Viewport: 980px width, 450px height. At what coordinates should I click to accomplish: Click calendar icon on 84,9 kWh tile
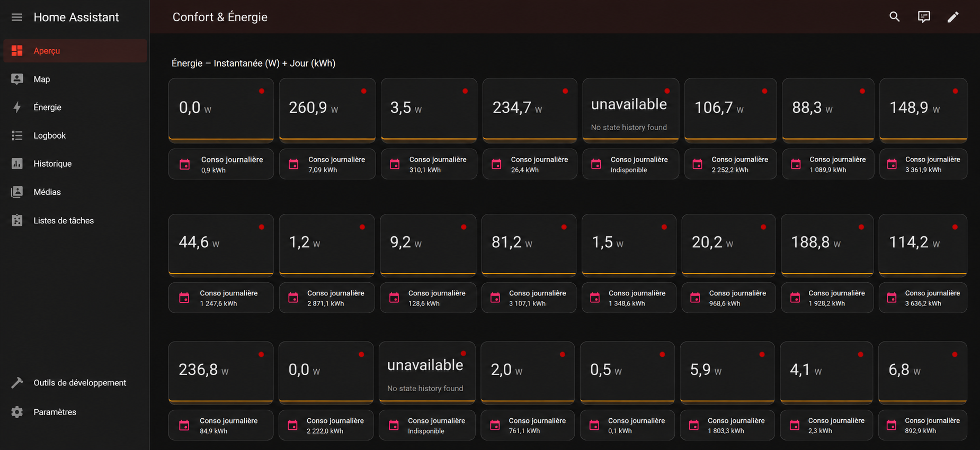184,425
